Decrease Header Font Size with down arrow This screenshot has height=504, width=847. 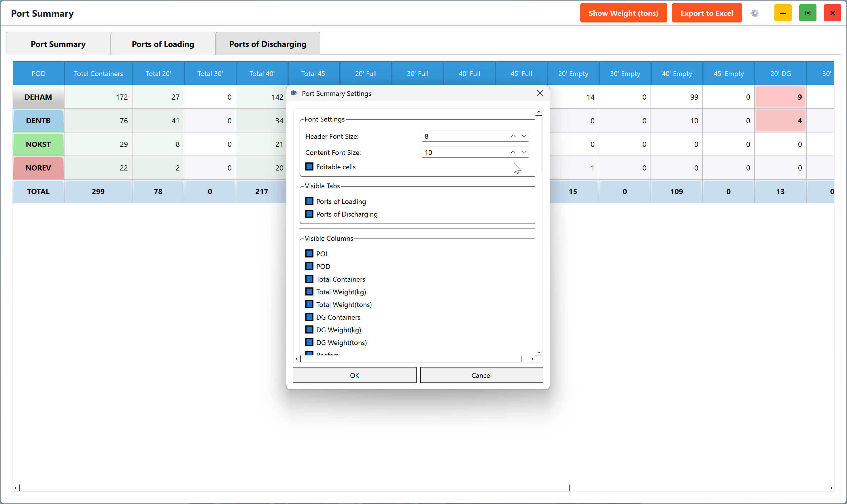click(x=524, y=136)
